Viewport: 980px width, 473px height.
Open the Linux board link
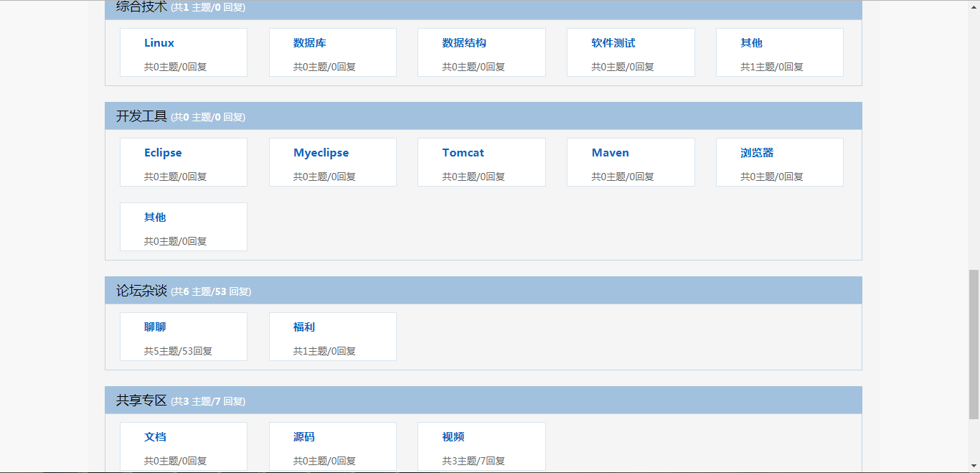[x=159, y=43]
